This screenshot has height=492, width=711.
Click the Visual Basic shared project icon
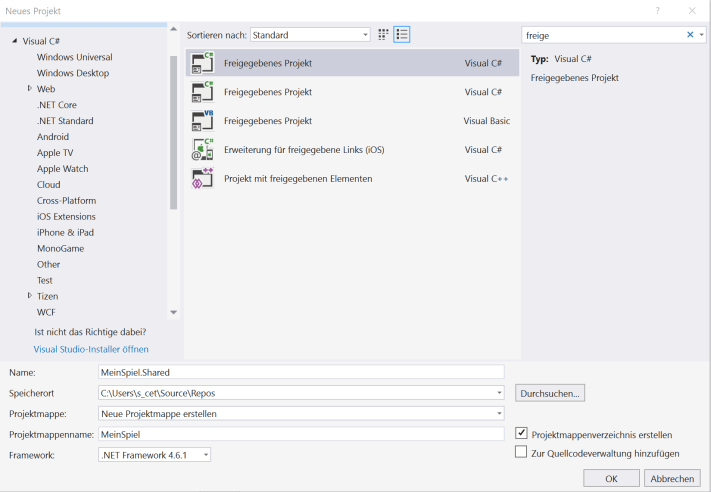[x=202, y=121]
